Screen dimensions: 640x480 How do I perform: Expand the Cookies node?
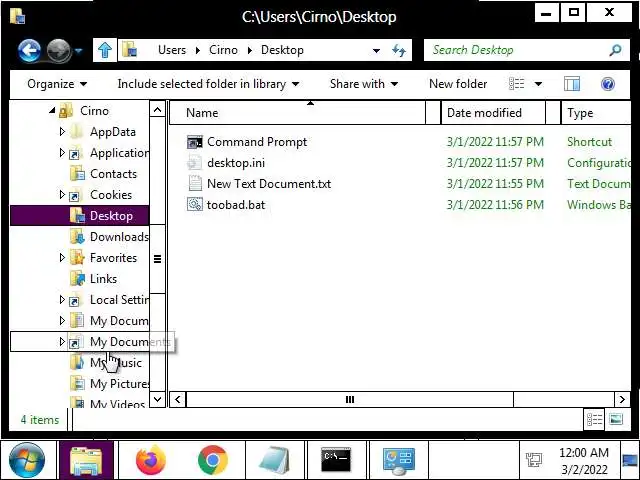click(x=62, y=194)
